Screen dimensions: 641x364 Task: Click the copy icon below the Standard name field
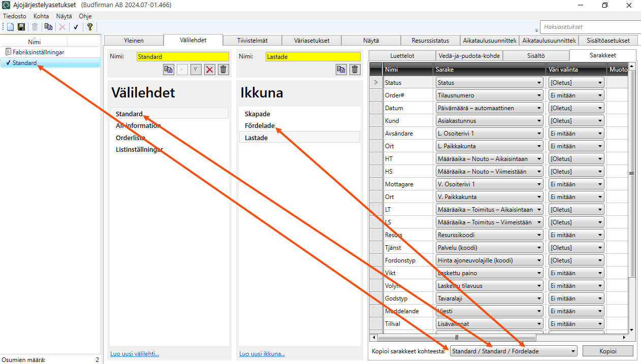pyautogui.click(x=168, y=70)
